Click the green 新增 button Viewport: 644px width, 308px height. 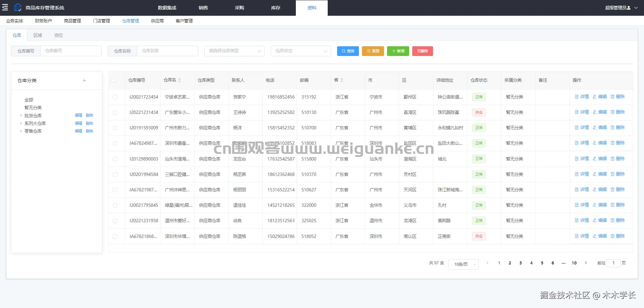pos(398,51)
